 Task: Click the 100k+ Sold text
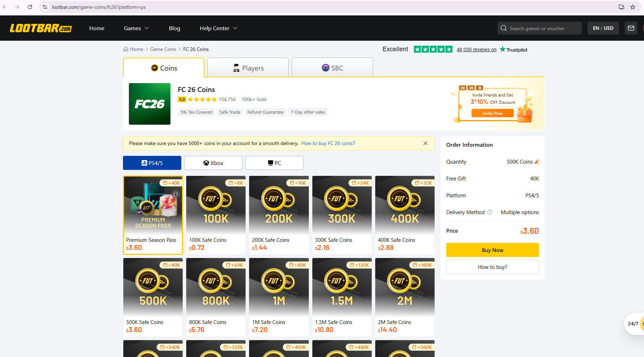tap(254, 99)
